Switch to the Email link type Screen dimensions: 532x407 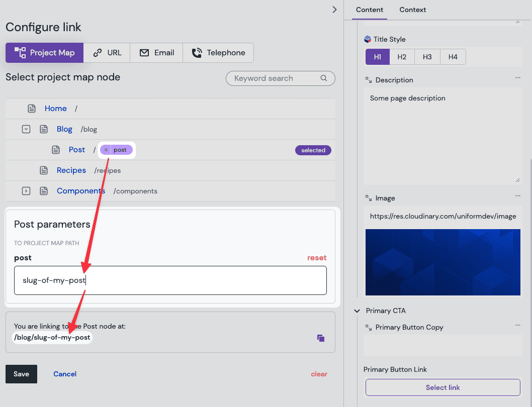tap(156, 53)
